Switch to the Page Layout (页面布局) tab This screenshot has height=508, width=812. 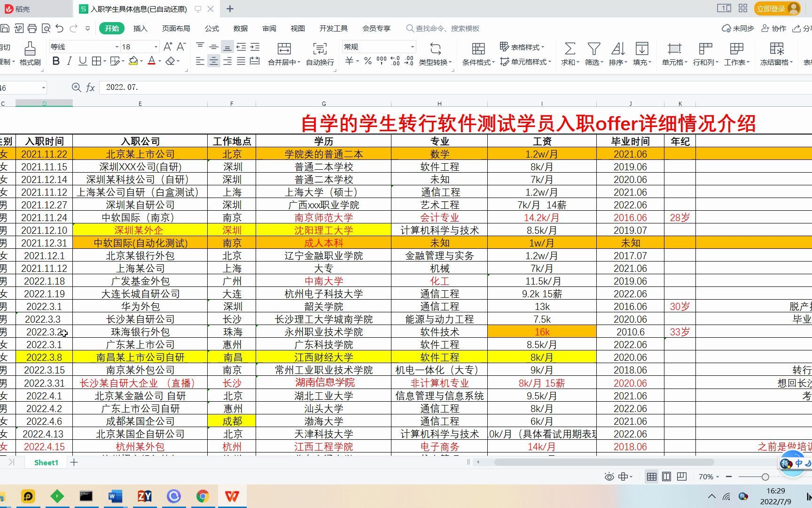[176, 28]
